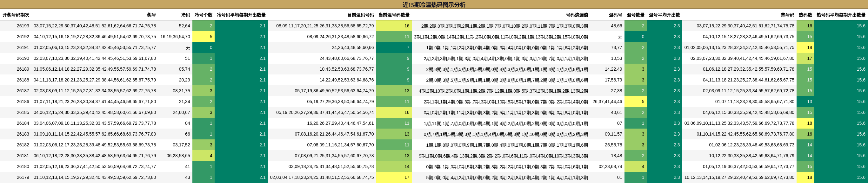The width and height of the screenshot is (868, 183).
Task: Click the 冷码 column header
Action: (x=186, y=15)
